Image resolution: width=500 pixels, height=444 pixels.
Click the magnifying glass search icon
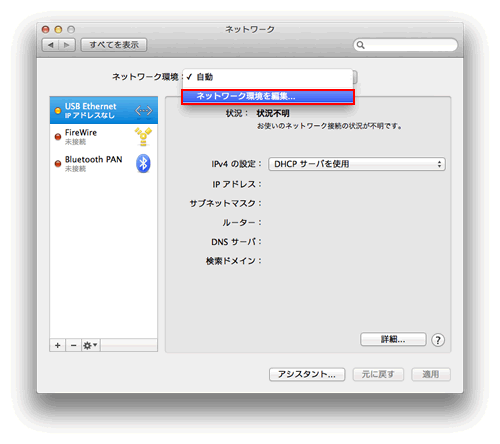(x=360, y=45)
